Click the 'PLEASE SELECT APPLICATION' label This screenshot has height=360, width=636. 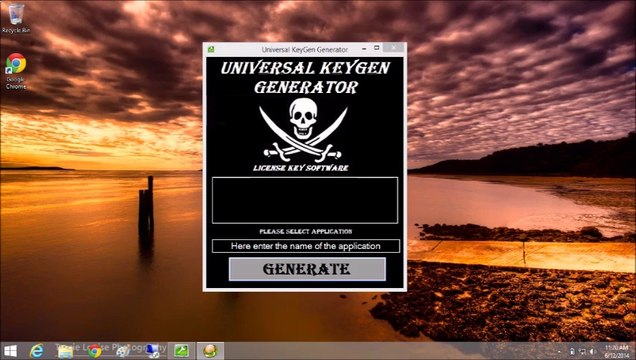pyautogui.click(x=306, y=231)
